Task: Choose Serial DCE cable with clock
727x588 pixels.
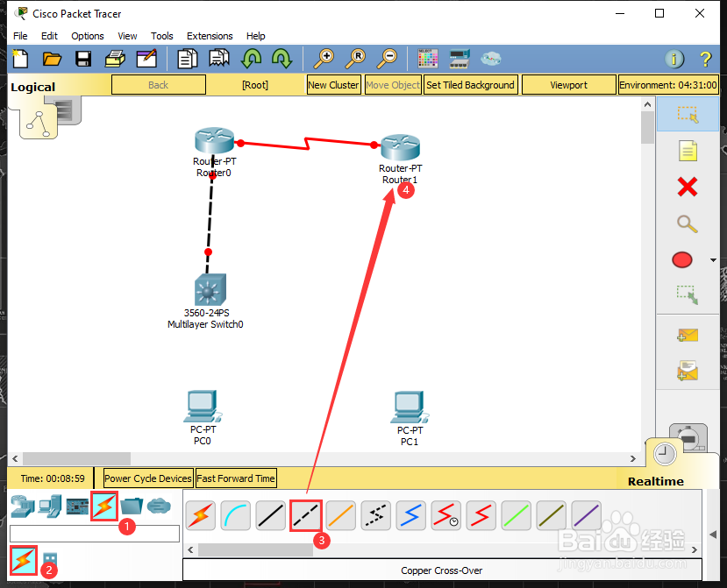Action: tap(446, 515)
